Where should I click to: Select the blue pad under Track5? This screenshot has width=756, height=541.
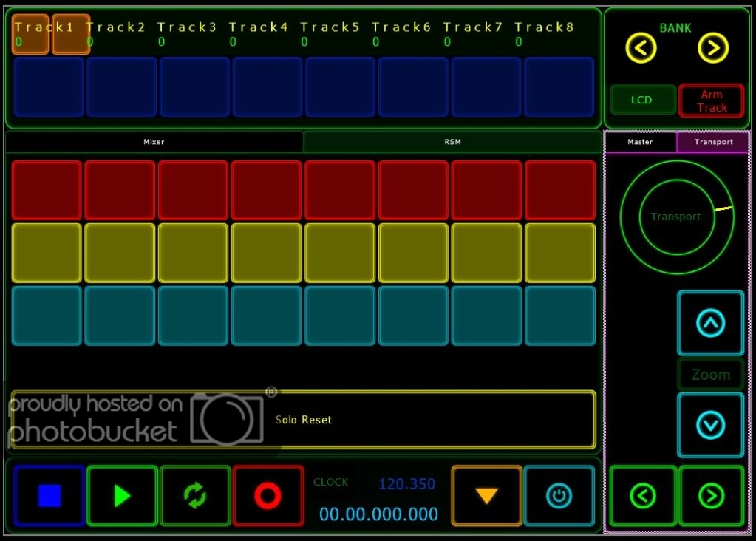pos(340,86)
